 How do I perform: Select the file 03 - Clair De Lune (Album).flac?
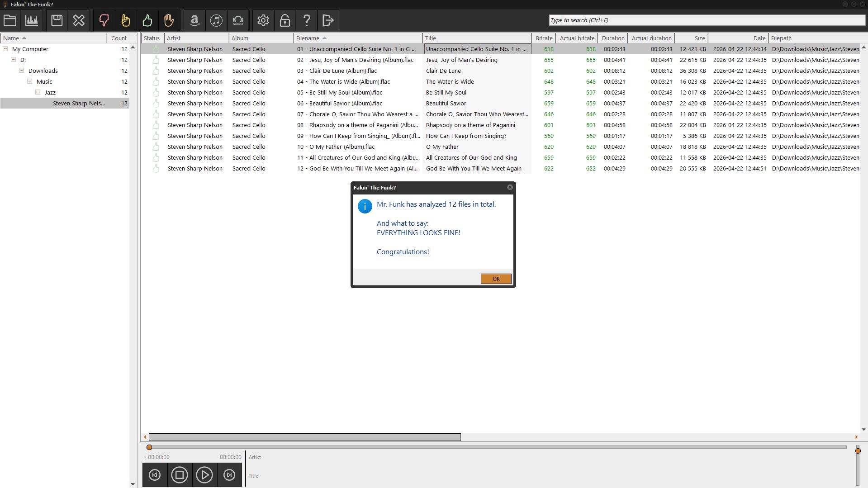tap(337, 71)
